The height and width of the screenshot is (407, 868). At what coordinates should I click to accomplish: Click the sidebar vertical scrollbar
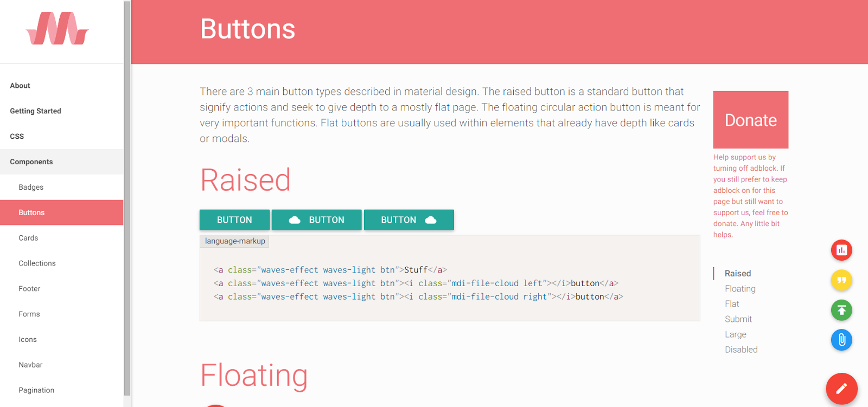127,198
